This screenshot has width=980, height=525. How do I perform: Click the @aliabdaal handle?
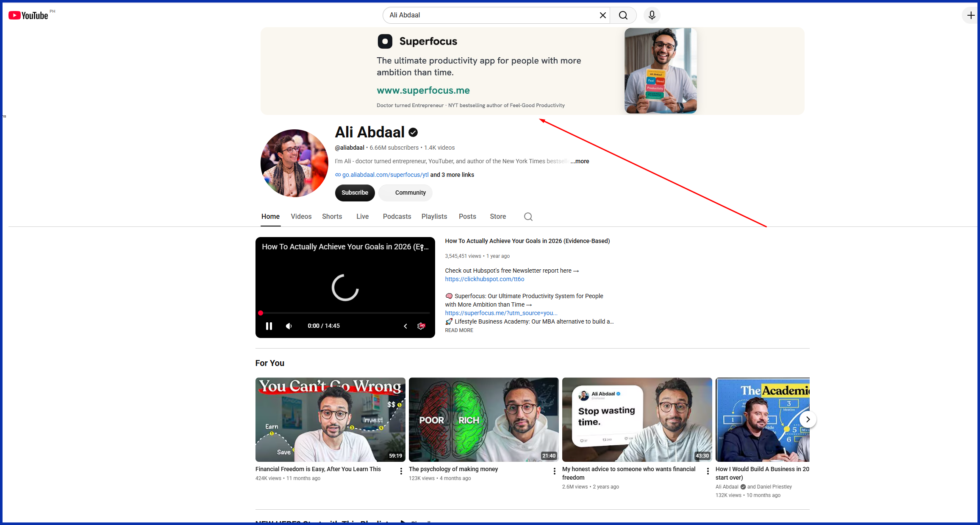coord(350,148)
